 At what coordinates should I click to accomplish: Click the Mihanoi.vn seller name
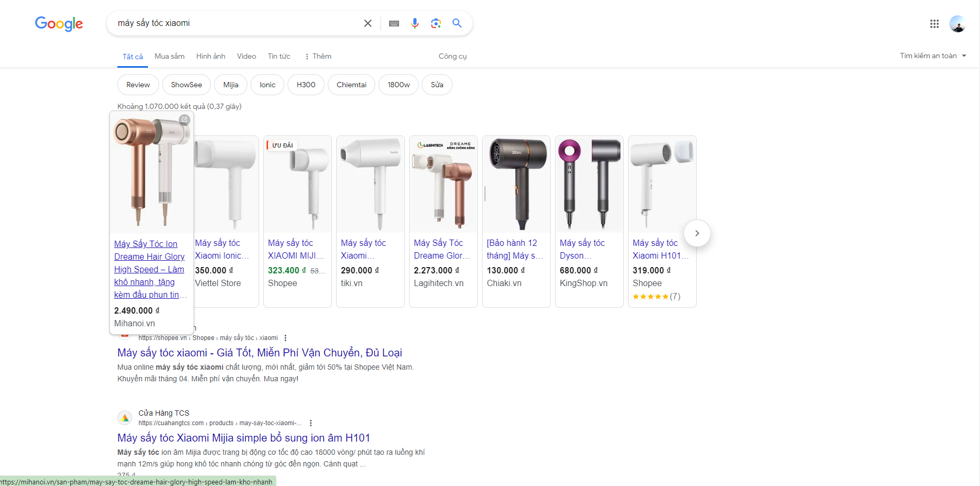(134, 323)
